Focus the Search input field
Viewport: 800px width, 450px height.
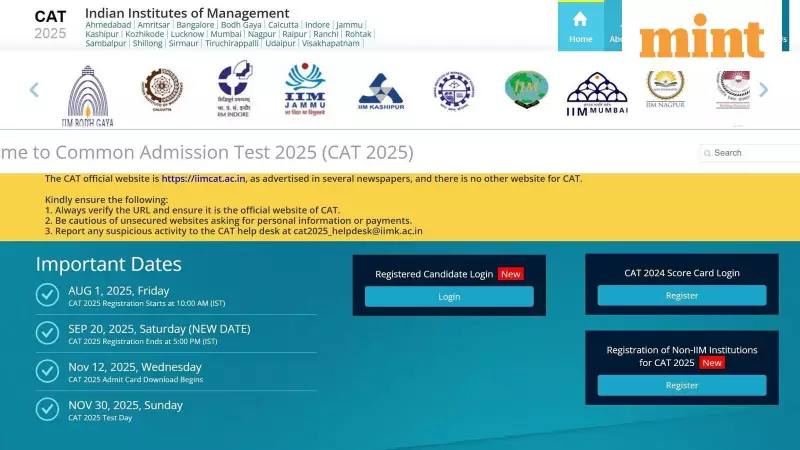[750, 153]
